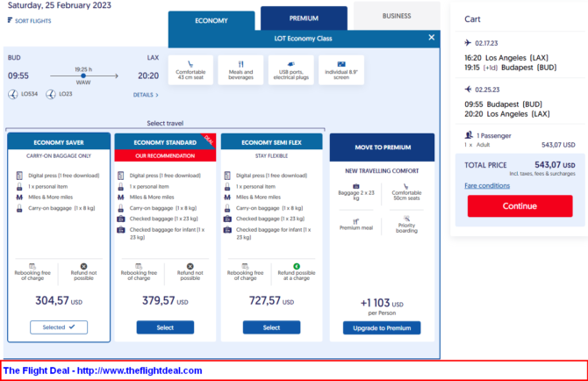This screenshot has height=381, width=588.
Task: Click the Individual 8.9" screen card
Action: pos(341,70)
